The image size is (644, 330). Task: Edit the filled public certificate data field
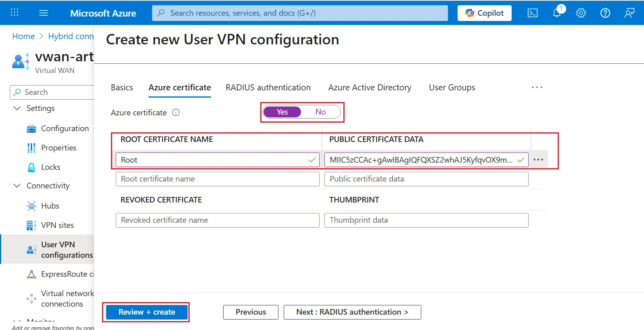(x=427, y=160)
